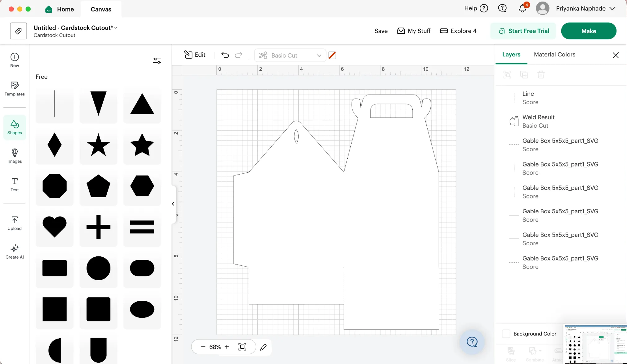Image resolution: width=627 pixels, height=364 pixels.
Task: Select the Text tool in sidebar
Action: 15,185
